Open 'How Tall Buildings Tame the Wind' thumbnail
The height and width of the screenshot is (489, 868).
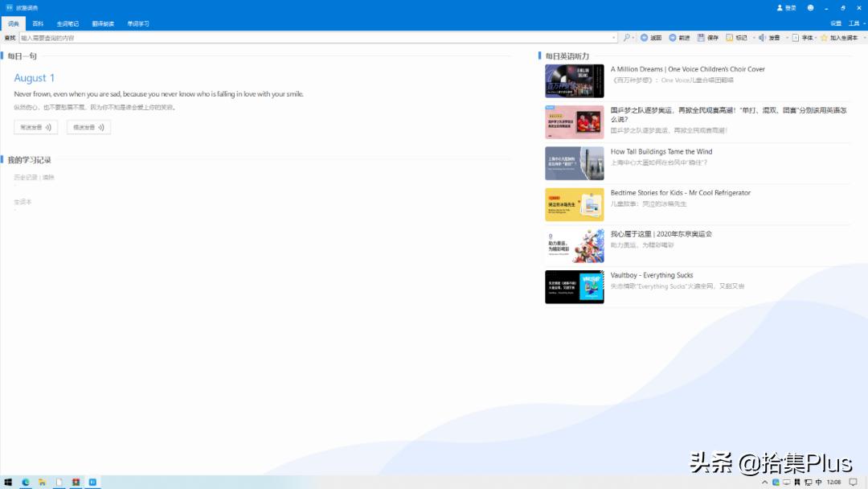574,163
